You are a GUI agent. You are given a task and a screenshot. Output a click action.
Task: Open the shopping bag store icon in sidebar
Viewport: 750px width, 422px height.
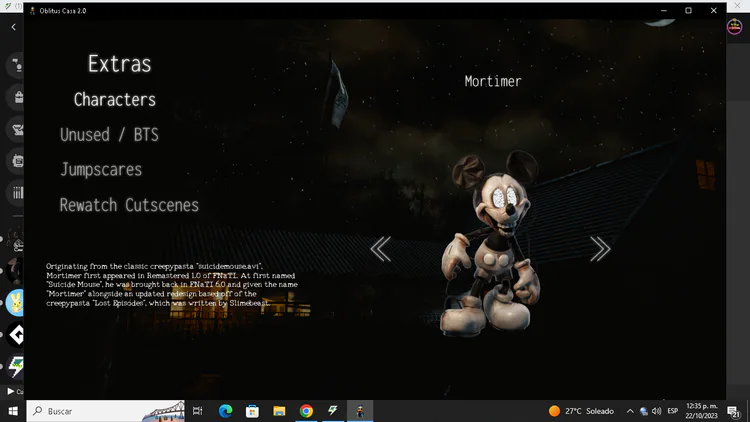pos(18,97)
